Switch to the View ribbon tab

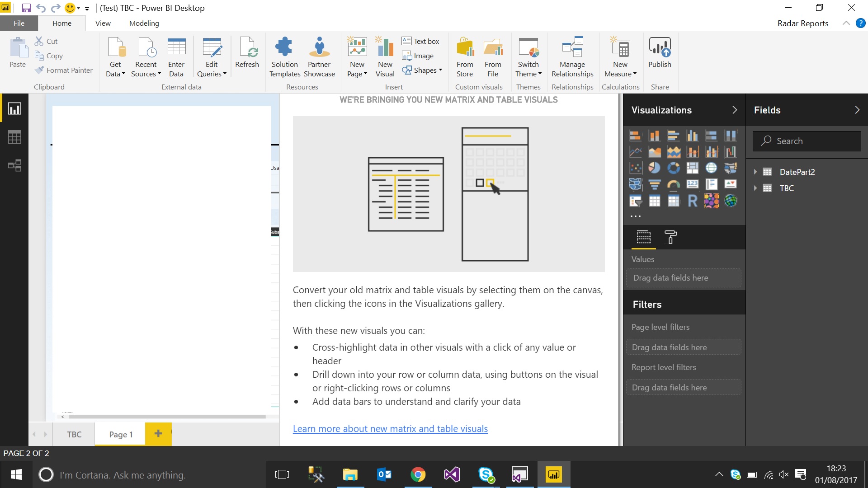point(103,23)
